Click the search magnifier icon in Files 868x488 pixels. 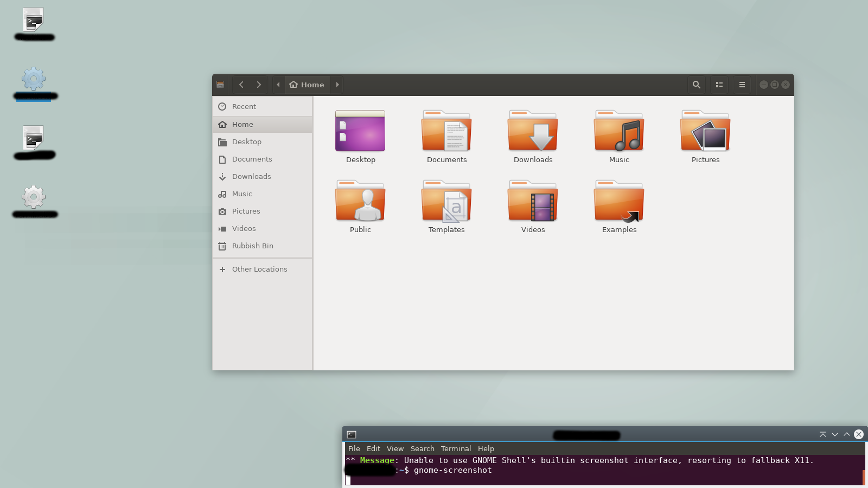(x=697, y=85)
